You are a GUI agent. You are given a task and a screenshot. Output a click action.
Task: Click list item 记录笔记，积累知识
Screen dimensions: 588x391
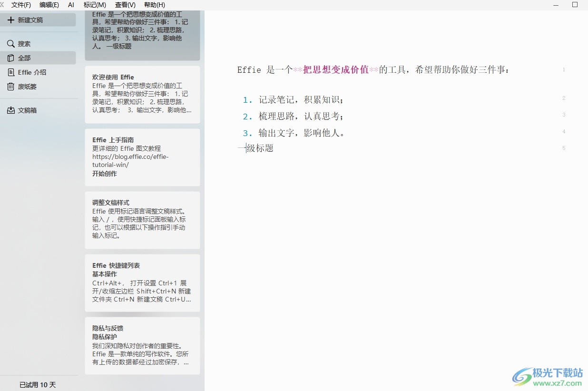(x=301, y=100)
